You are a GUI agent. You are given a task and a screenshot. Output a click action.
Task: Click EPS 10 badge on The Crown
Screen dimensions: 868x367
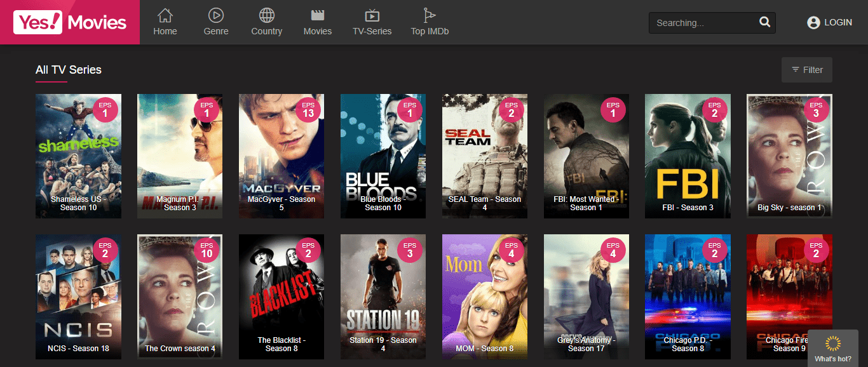coord(207,250)
